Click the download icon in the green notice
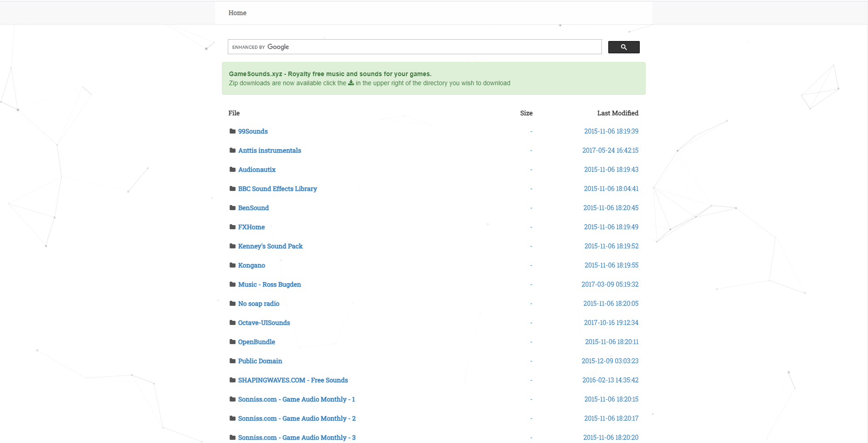 pyautogui.click(x=351, y=83)
